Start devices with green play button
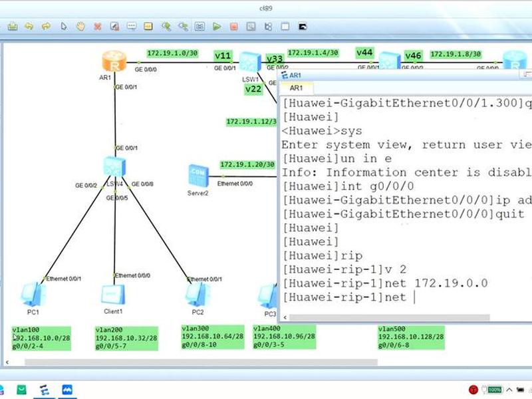The image size is (532, 399). [217, 26]
